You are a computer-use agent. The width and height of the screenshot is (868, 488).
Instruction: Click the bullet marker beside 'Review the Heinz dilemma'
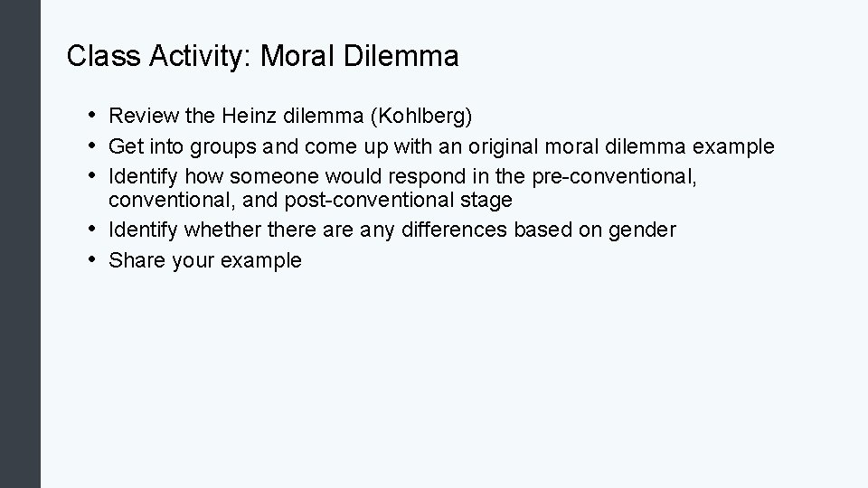point(92,116)
